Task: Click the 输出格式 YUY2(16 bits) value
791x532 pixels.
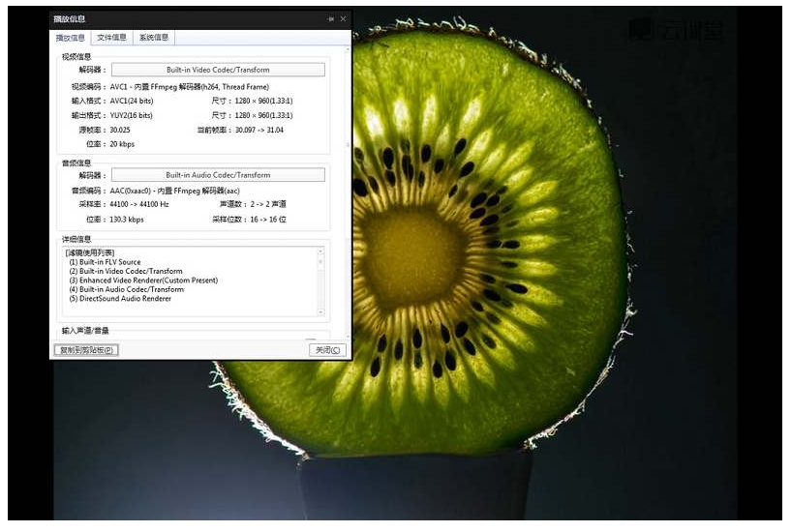Action: tap(131, 115)
